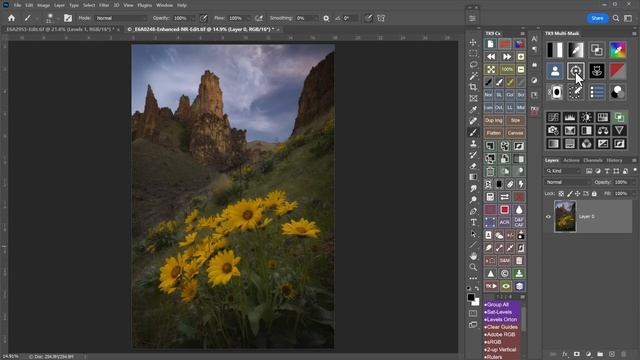Open smoothing options gear
The width and height of the screenshot is (640, 360).
pyautogui.click(x=326, y=18)
